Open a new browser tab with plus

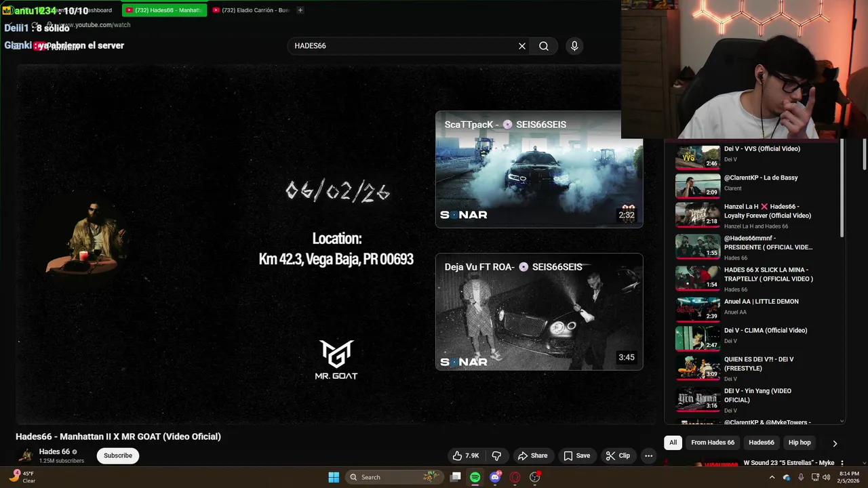300,10
